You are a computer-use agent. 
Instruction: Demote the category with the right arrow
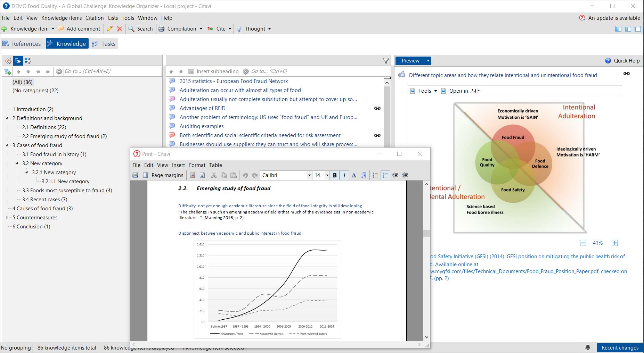coord(48,72)
